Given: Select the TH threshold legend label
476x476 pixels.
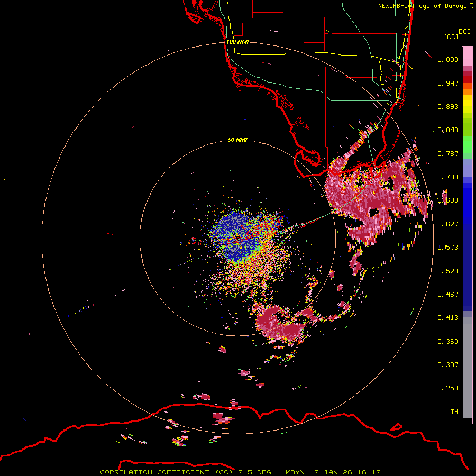Looking at the screenshot, I should click(x=454, y=412).
